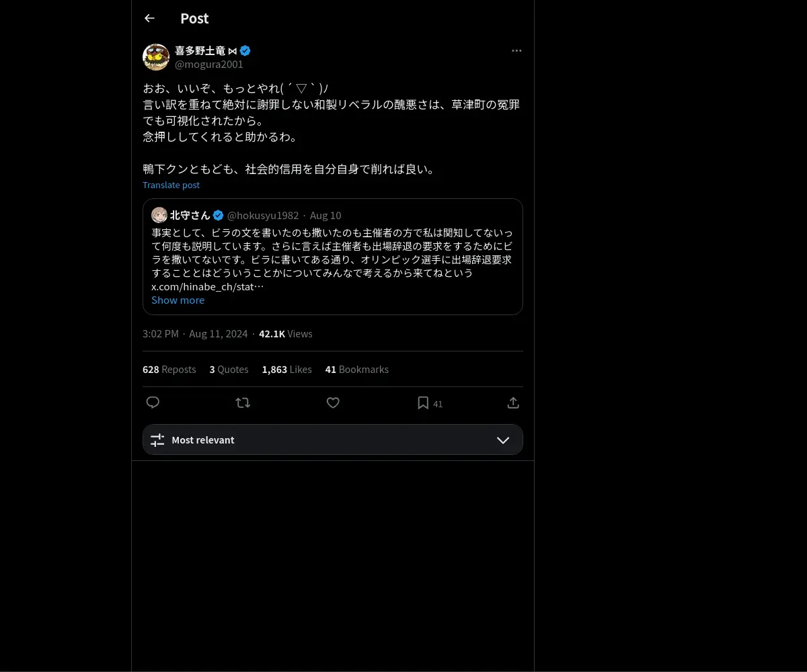Open the 628 Reposts list
This screenshot has height=672, width=807.
[169, 369]
